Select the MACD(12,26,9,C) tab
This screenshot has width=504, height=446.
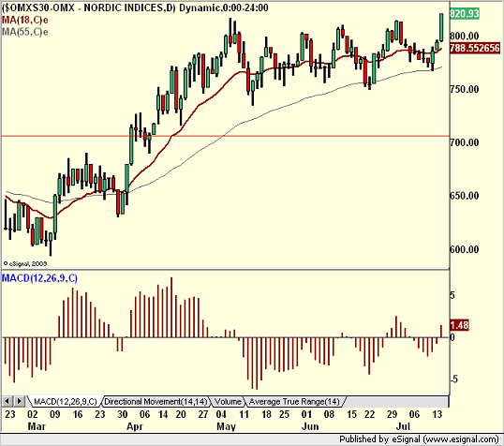click(x=65, y=402)
